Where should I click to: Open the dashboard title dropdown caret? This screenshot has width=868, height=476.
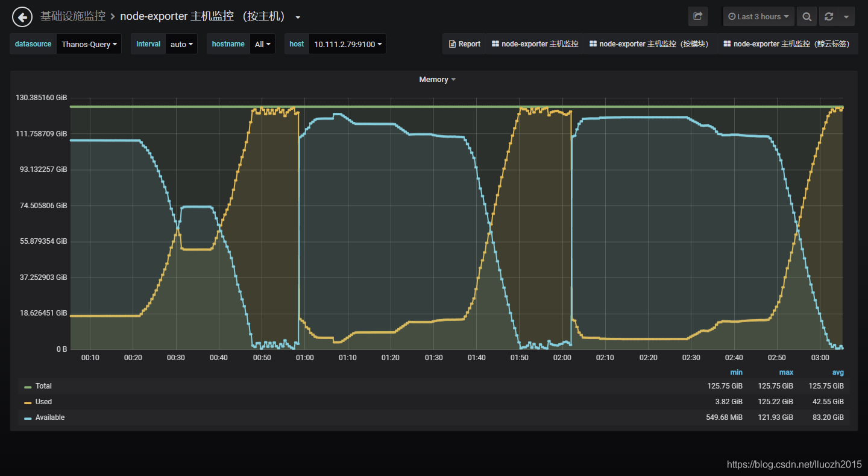point(298,17)
